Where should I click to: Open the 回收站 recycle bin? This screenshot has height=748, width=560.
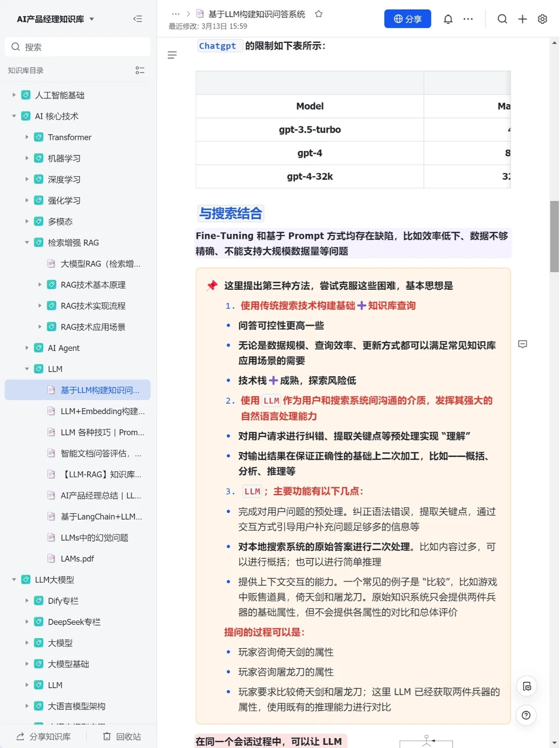point(121,736)
